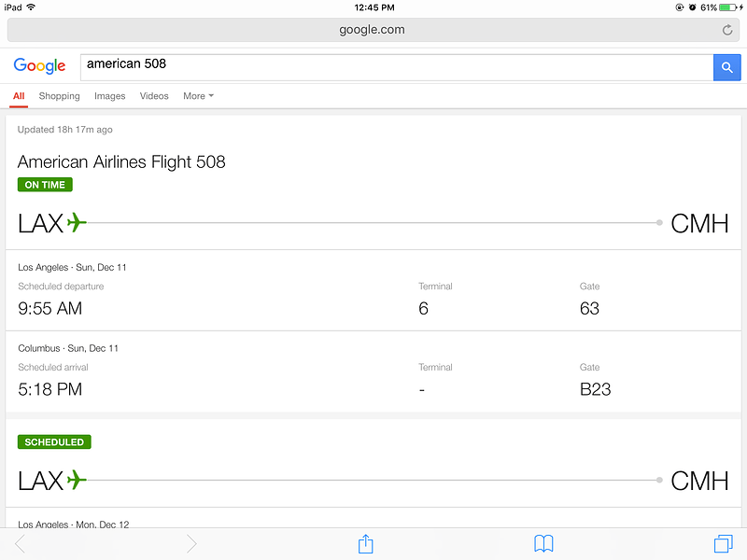Tap LAX in the SCHEDULED flight

tap(40, 481)
